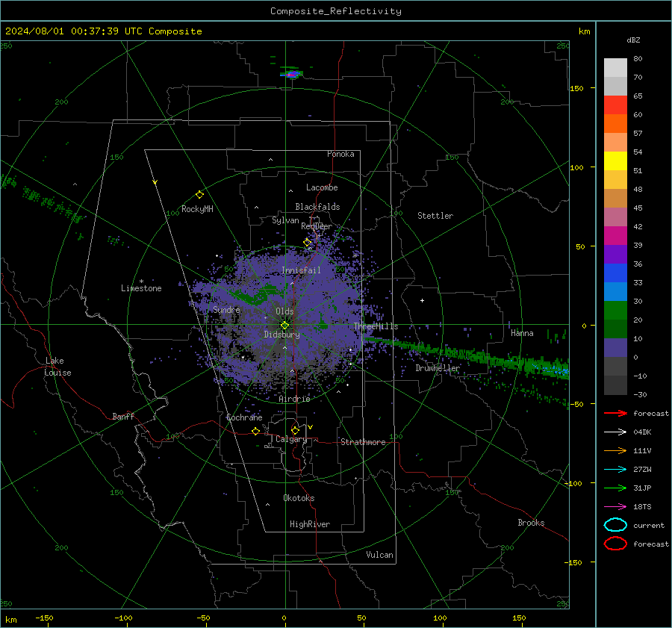Click the Sundre town label

(x=226, y=309)
